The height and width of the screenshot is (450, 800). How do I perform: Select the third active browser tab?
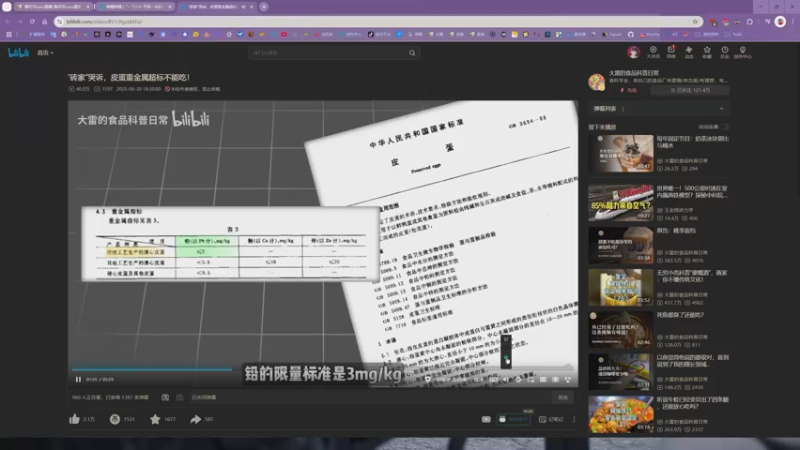tap(216, 7)
